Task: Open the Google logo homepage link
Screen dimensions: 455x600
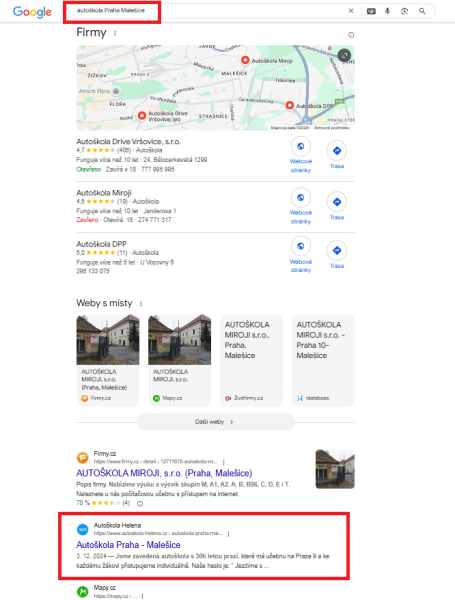Action: click(32, 12)
